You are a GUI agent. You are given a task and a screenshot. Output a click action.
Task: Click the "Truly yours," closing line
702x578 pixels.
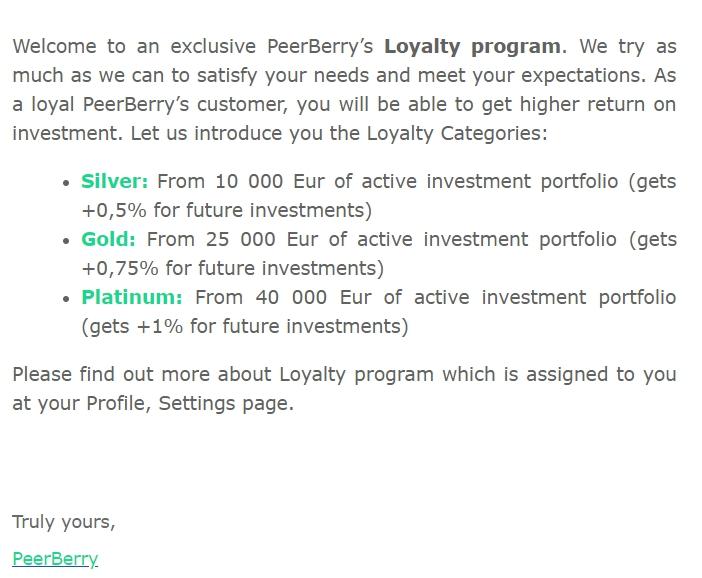pyautogui.click(x=64, y=521)
